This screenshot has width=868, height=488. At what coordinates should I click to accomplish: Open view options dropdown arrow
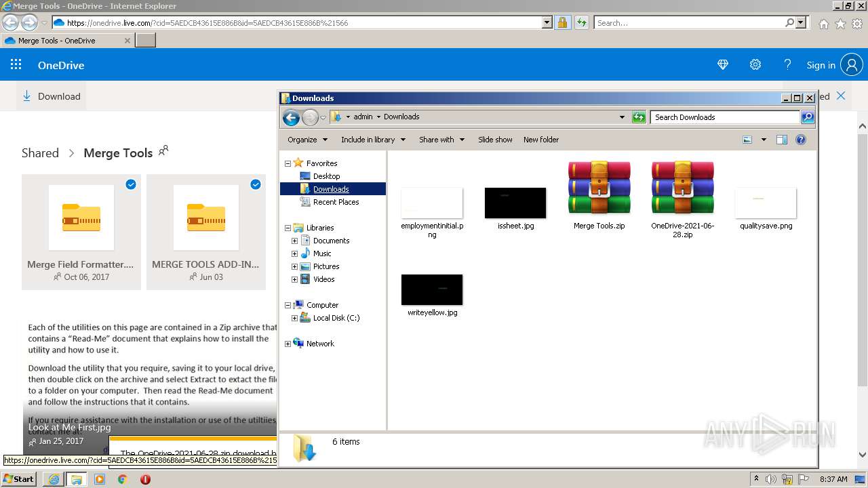pyautogui.click(x=764, y=140)
